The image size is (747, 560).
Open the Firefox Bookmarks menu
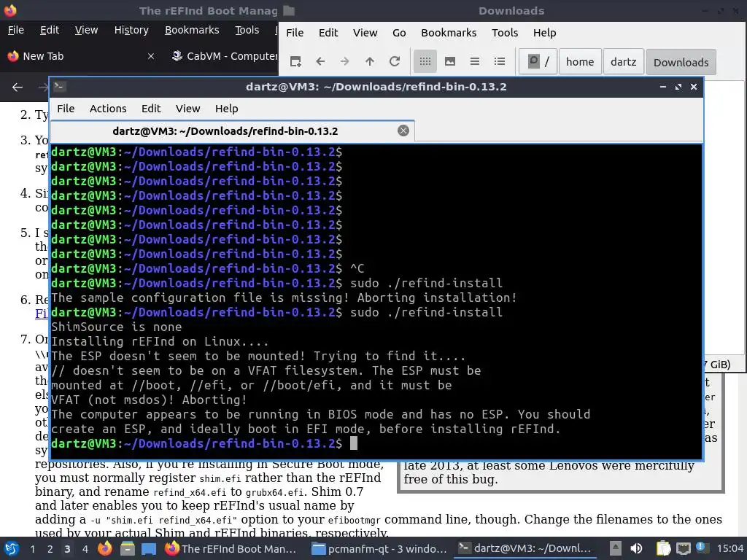pos(192,30)
